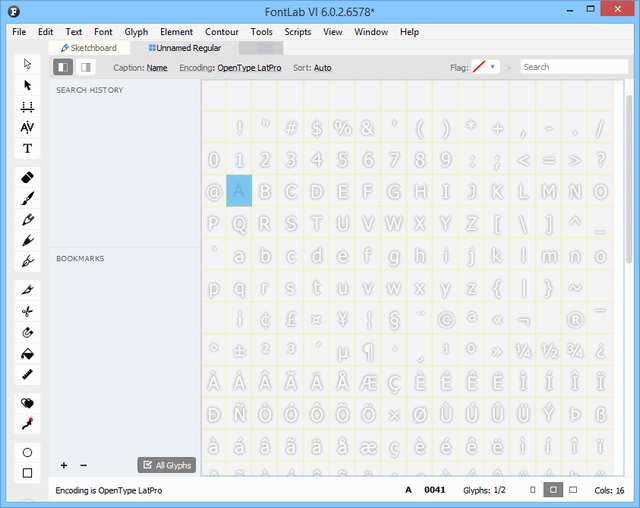Click the 0041 unicode value in status bar
This screenshot has height=508, width=640.
coord(435,490)
